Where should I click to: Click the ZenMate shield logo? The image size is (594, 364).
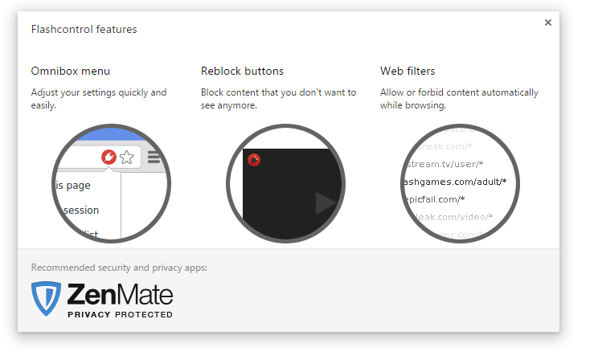pos(46,298)
